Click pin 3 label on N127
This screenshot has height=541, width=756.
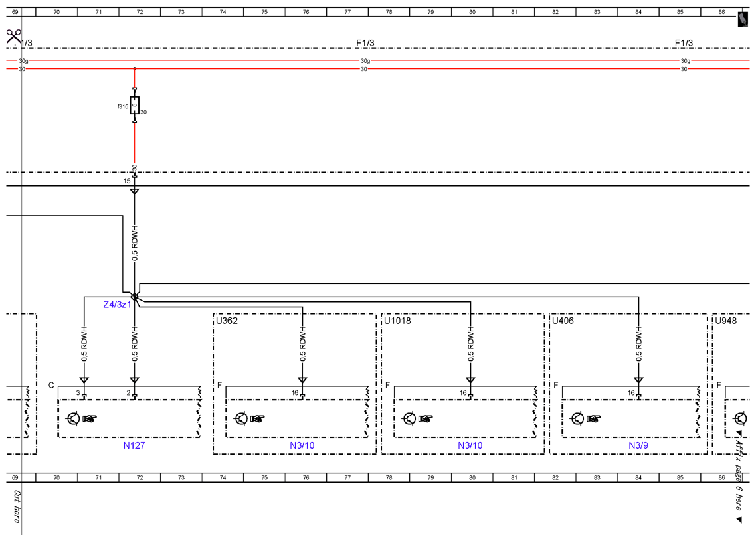[x=78, y=393]
